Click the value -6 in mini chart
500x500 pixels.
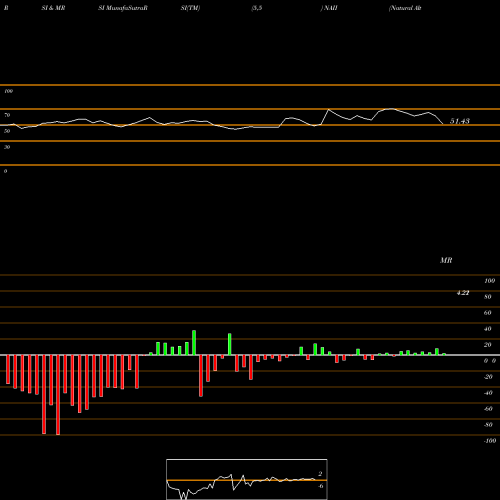tap(320, 486)
